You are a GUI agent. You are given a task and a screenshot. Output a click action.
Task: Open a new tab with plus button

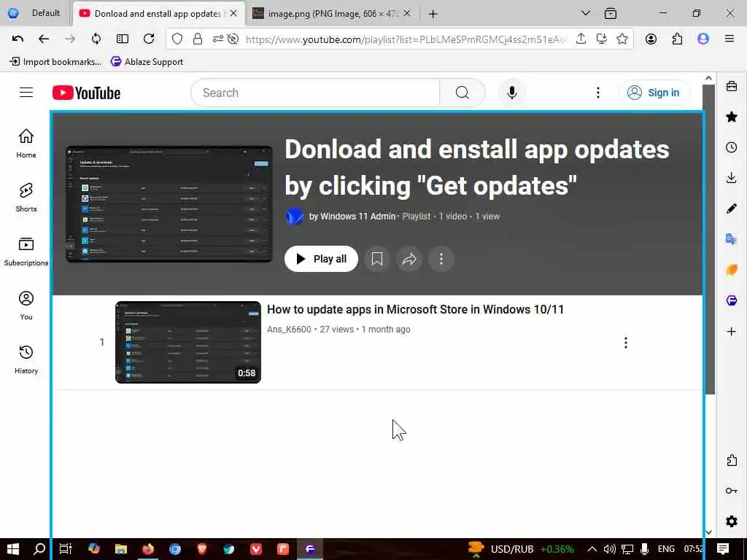tap(433, 15)
